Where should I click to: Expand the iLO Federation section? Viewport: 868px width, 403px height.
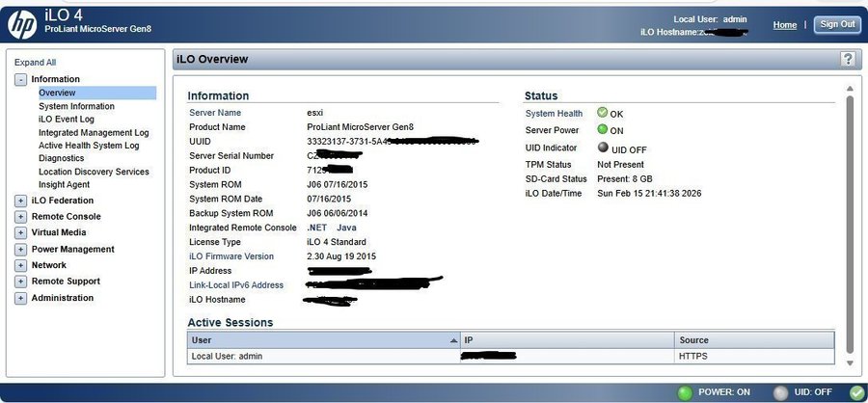click(x=20, y=201)
